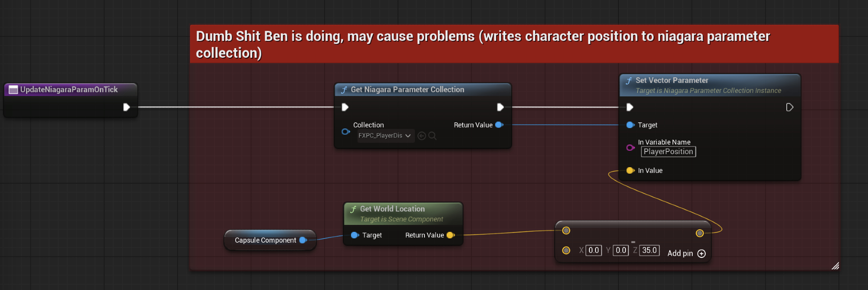This screenshot has height=290, width=868.
Task: Click the X value field on add node
Action: tap(593, 250)
